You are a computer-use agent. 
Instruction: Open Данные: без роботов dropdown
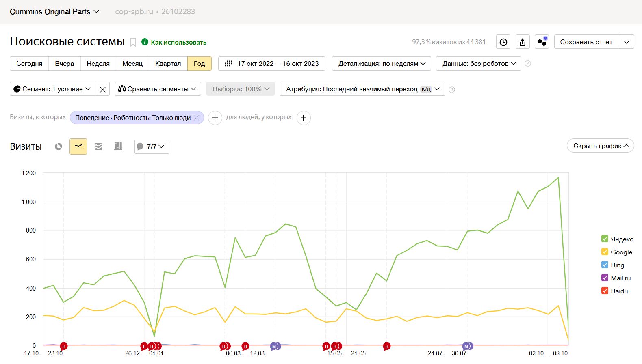click(x=479, y=63)
